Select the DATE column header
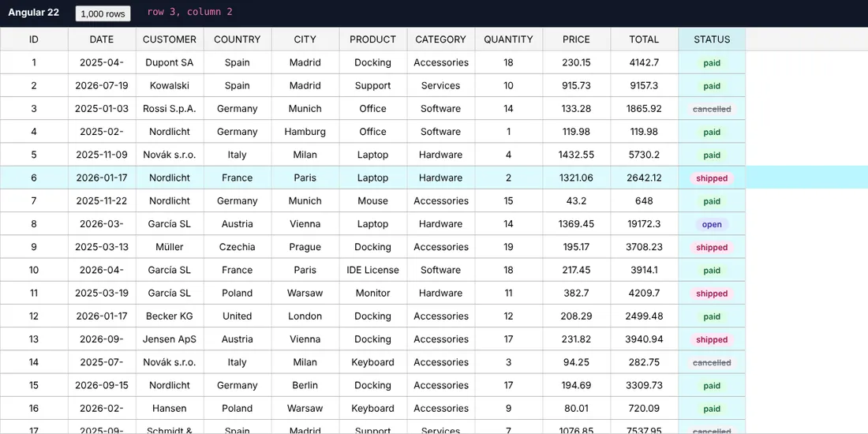 pyautogui.click(x=102, y=39)
